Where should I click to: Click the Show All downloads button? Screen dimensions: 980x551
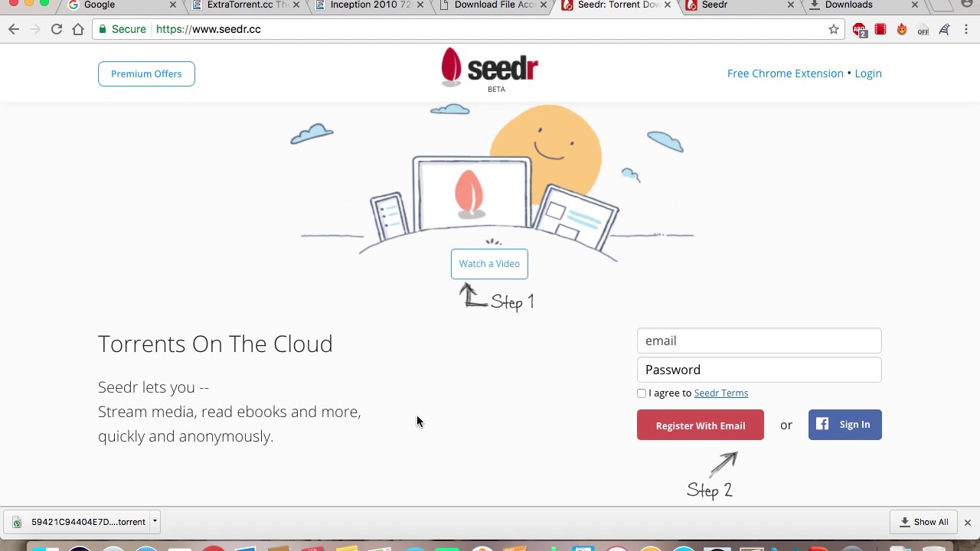coord(924,522)
